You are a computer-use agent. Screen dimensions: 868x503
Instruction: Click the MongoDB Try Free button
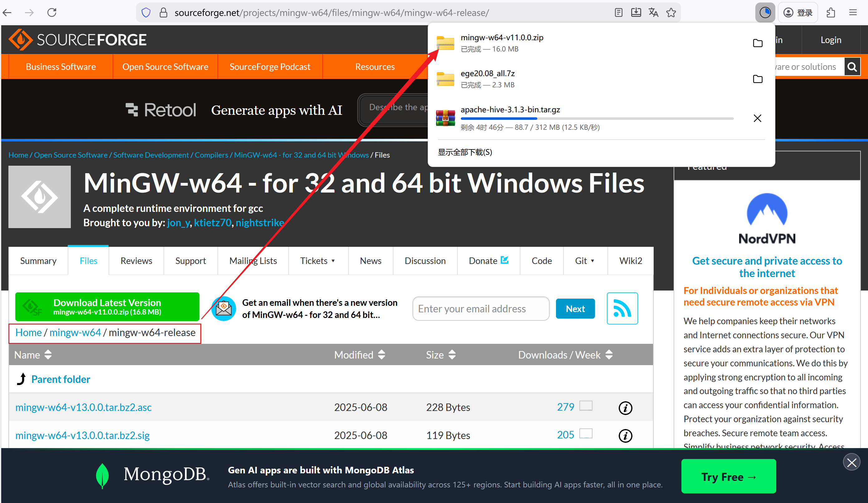728,476
